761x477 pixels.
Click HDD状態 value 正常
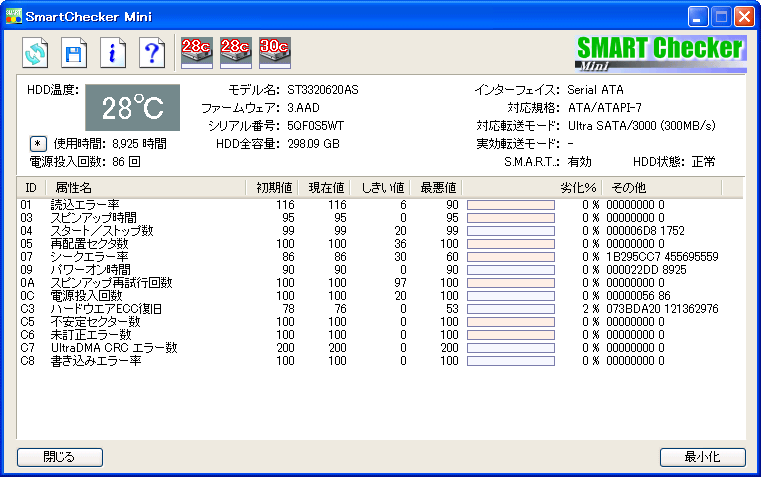coord(703,162)
